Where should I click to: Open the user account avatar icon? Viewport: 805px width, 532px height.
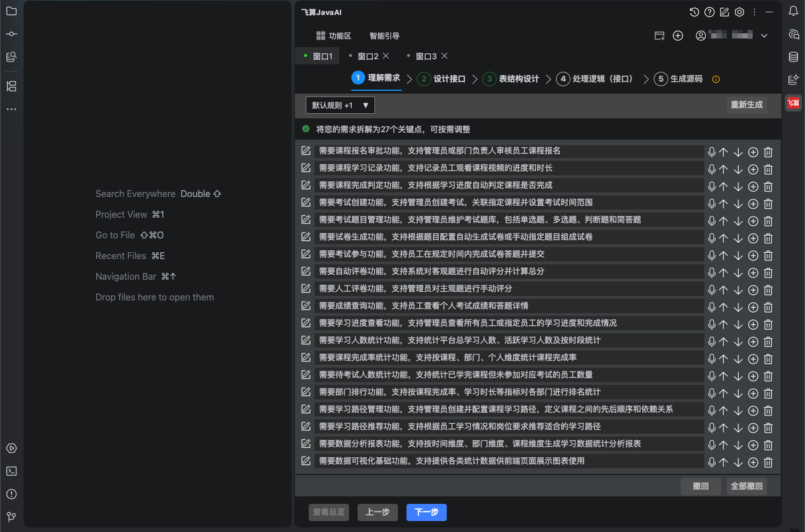[701, 36]
